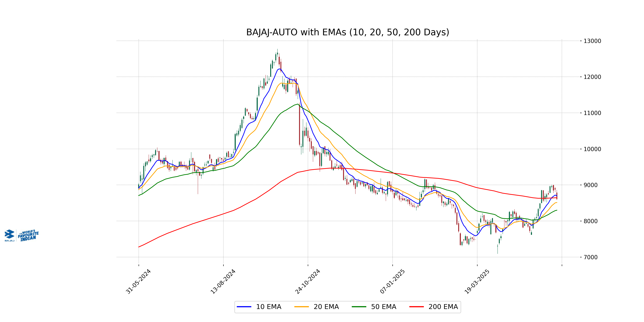
Task: Click the red 200 EMA legend line
Action: (x=416, y=307)
